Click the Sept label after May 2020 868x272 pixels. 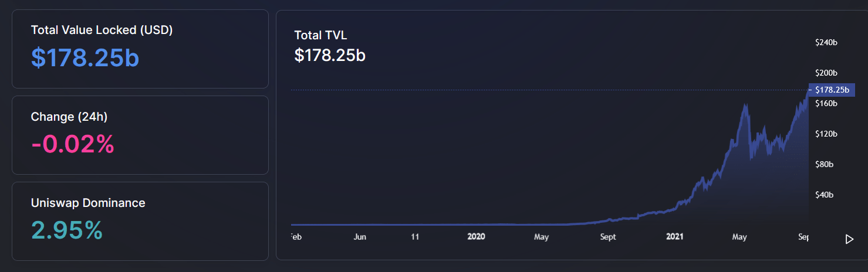coord(608,237)
